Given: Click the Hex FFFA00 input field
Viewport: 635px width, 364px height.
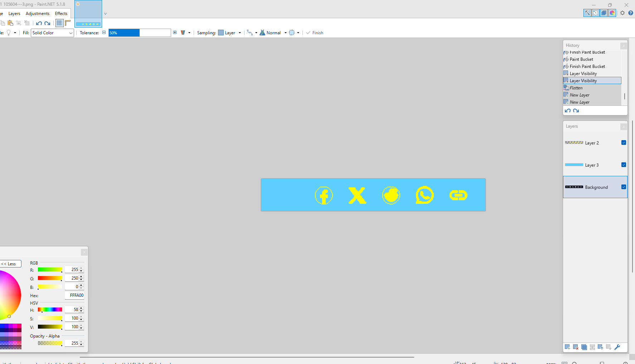Looking at the screenshot, I should point(74,295).
